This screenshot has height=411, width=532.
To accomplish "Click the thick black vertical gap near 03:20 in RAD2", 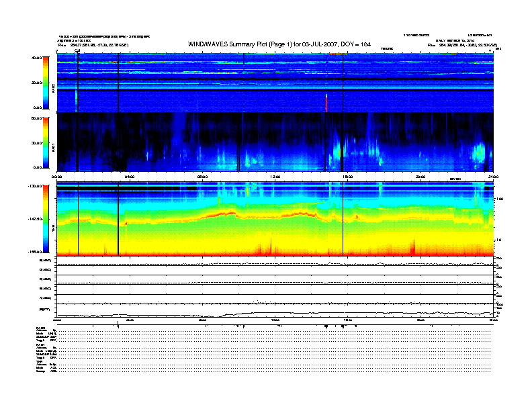I will click(x=118, y=83).
